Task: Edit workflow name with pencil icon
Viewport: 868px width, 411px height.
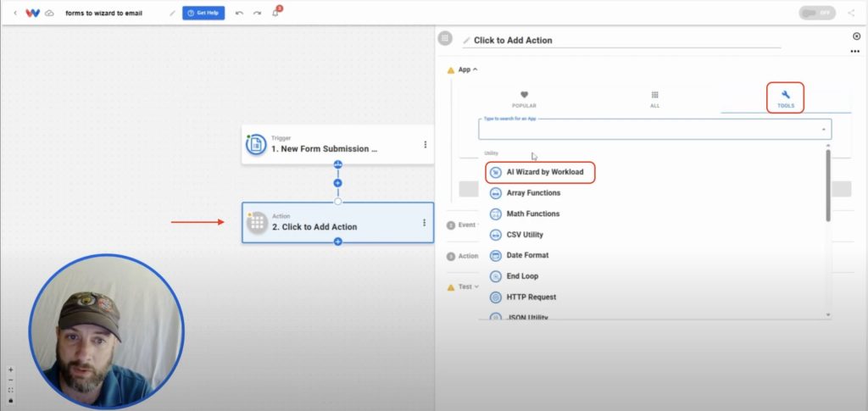Action: pos(172,13)
